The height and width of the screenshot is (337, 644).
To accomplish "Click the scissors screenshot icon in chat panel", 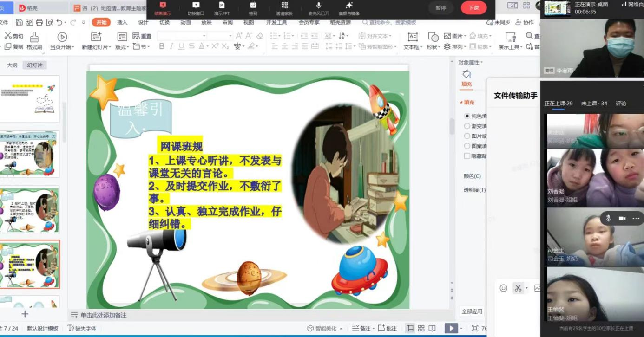I will [518, 288].
